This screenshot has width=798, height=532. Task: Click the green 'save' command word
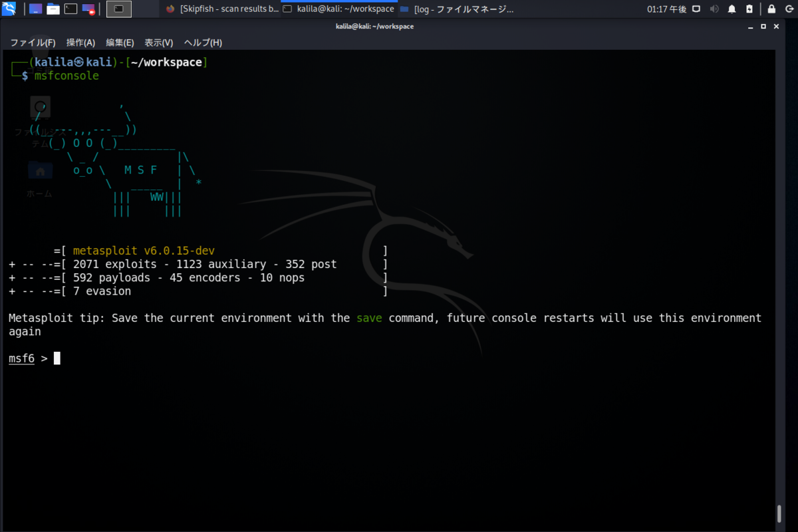(369, 318)
